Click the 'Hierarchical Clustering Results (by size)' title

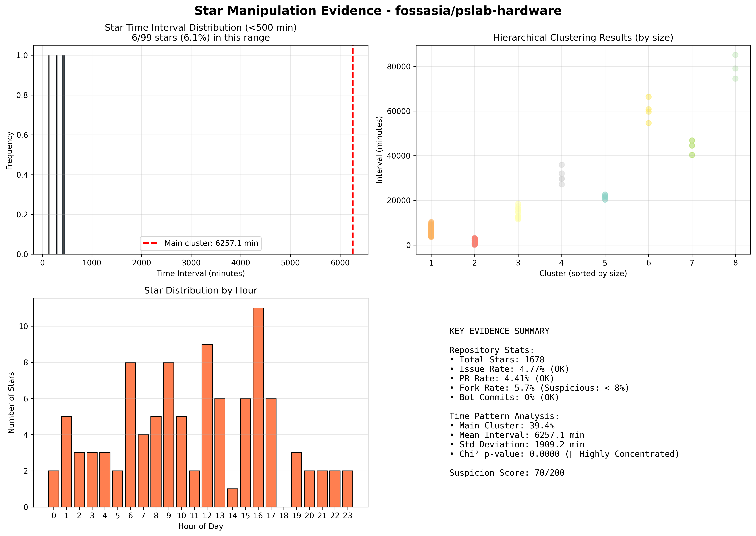click(x=583, y=38)
